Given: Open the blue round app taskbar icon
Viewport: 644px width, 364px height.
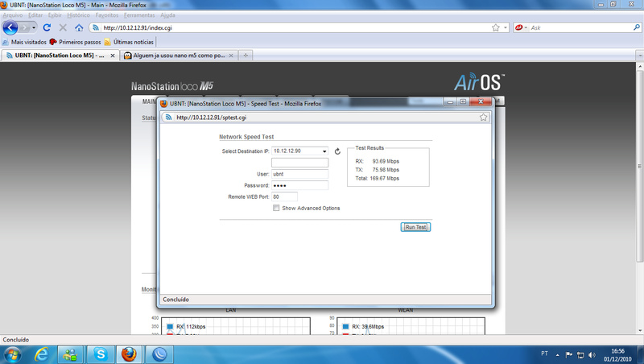Looking at the screenshot, I should 159,354.
